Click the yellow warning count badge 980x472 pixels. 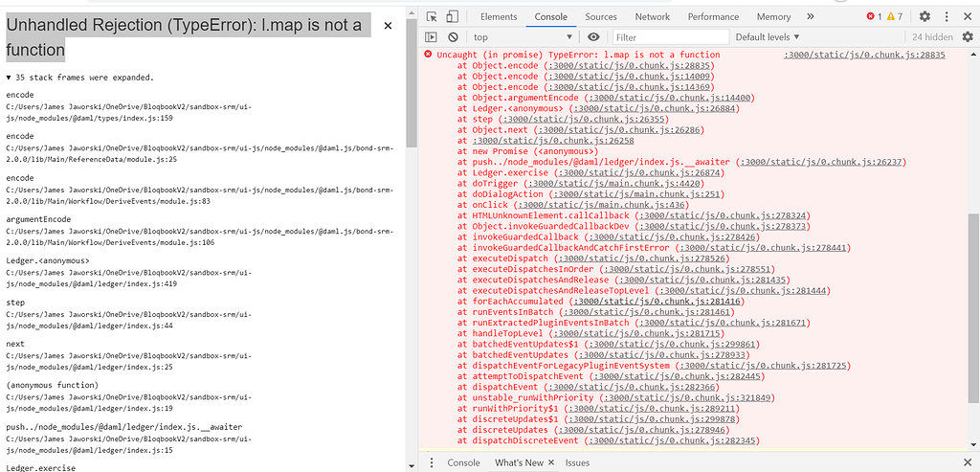click(x=895, y=17)
